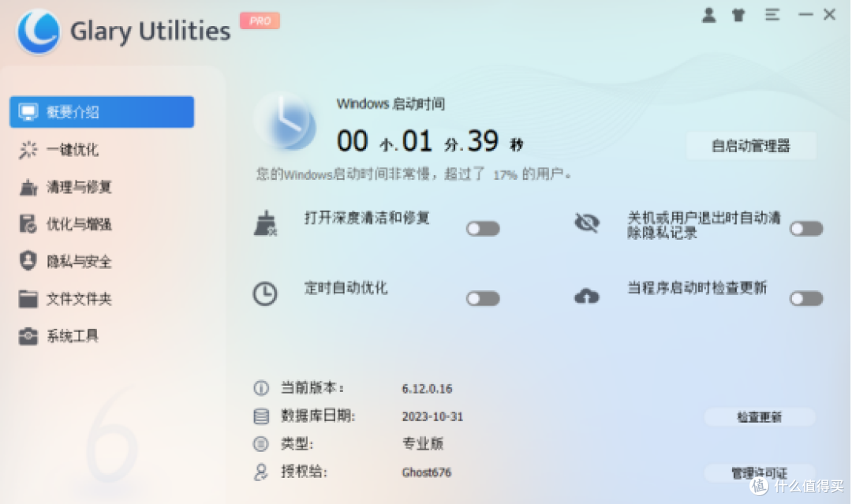Click the 当程序启动时检查更新 label
The image size is (852, 504).
697,288
